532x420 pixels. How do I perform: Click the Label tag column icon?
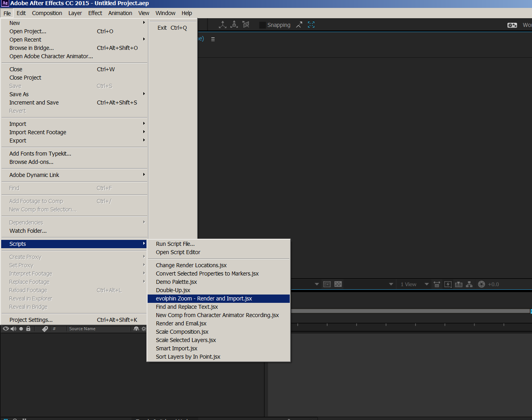coord(45,329)
